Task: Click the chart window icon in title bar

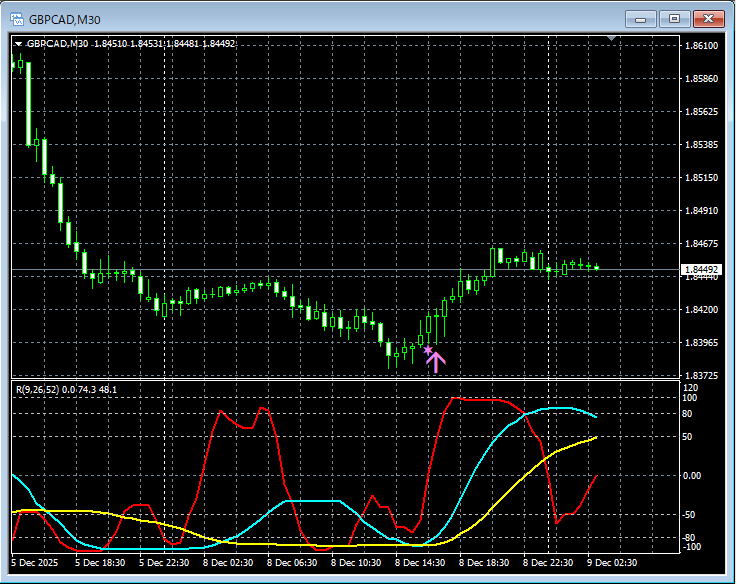Action: (17, 18)
